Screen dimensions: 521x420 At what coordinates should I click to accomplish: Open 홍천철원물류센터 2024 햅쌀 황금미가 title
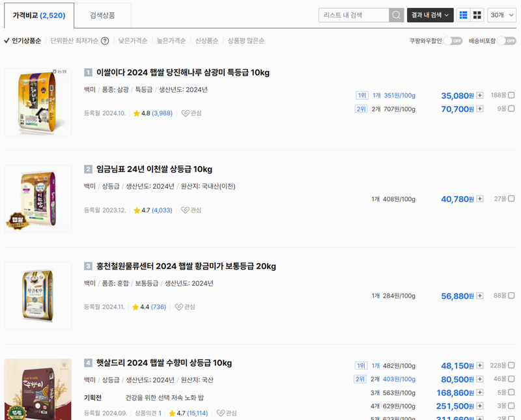(186, 266)
